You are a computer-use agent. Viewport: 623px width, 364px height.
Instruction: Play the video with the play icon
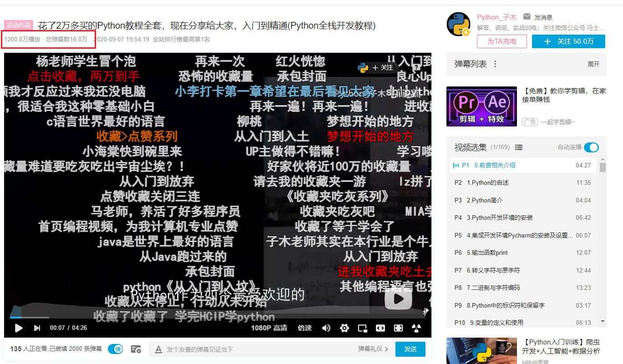coord(19,328)
